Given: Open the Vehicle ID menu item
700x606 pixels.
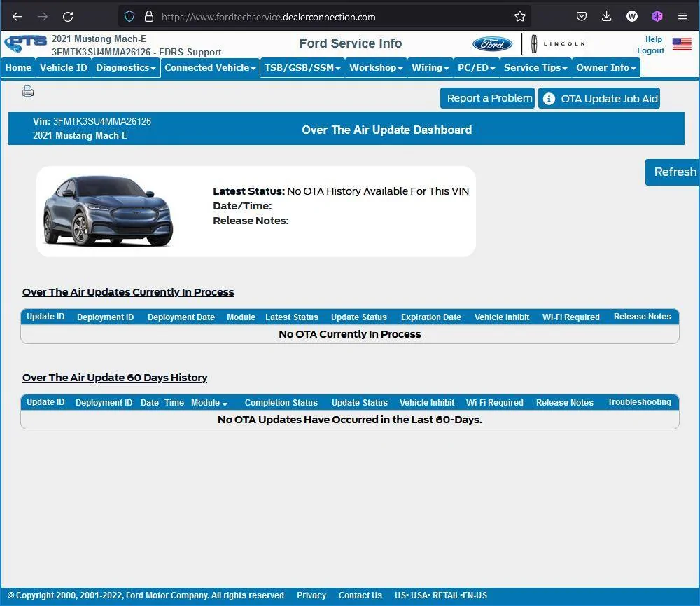Looking at the screenshot, I should 64,67.
